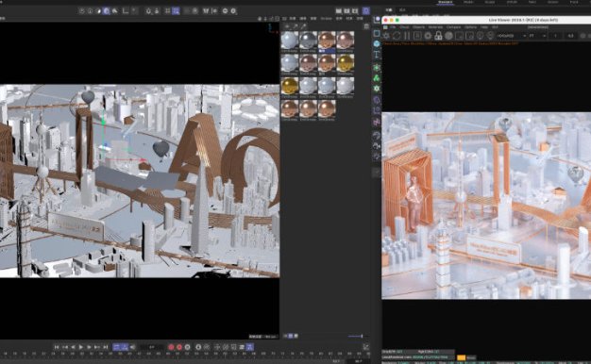Switch to the Model layout tab
This screenshot has width=591, height=364.
(x=468, y=2)
